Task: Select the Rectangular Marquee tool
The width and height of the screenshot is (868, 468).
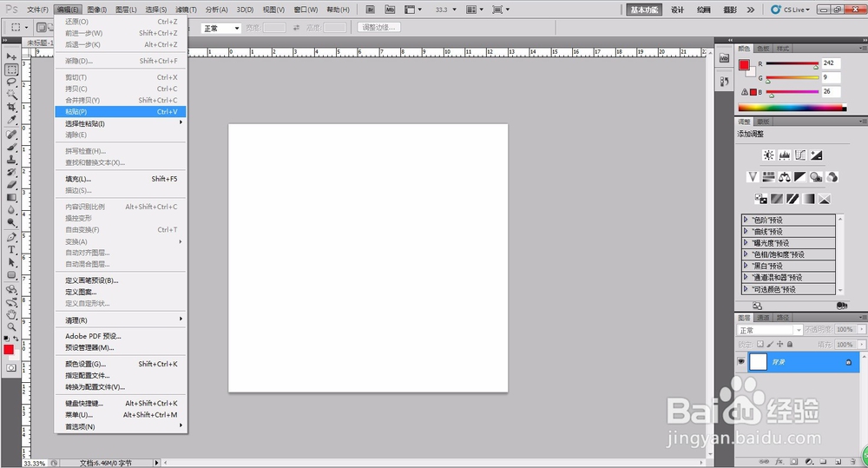Action: [11, 69]
